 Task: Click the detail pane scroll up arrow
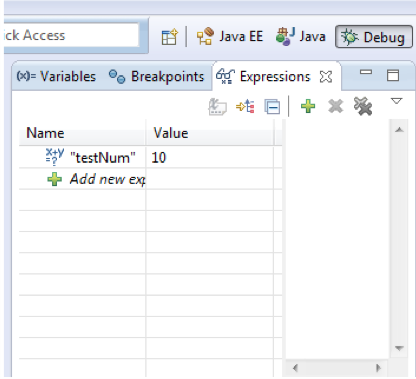pyautogui.click(x=399, y=130)
